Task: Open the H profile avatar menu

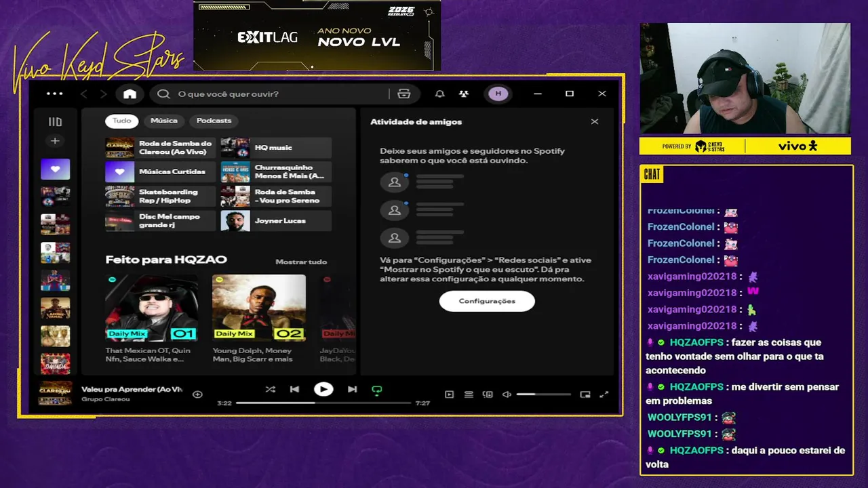Action: [x=498, y=94]
